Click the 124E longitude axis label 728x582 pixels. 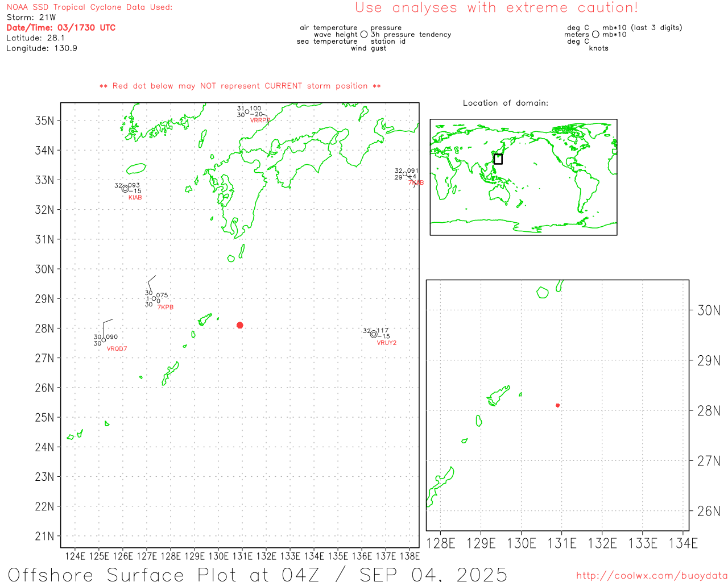pos(75,556)
